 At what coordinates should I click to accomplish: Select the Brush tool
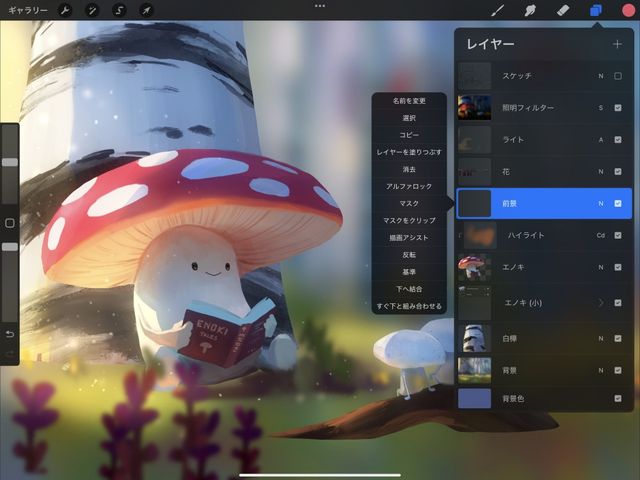pos(498,10)
